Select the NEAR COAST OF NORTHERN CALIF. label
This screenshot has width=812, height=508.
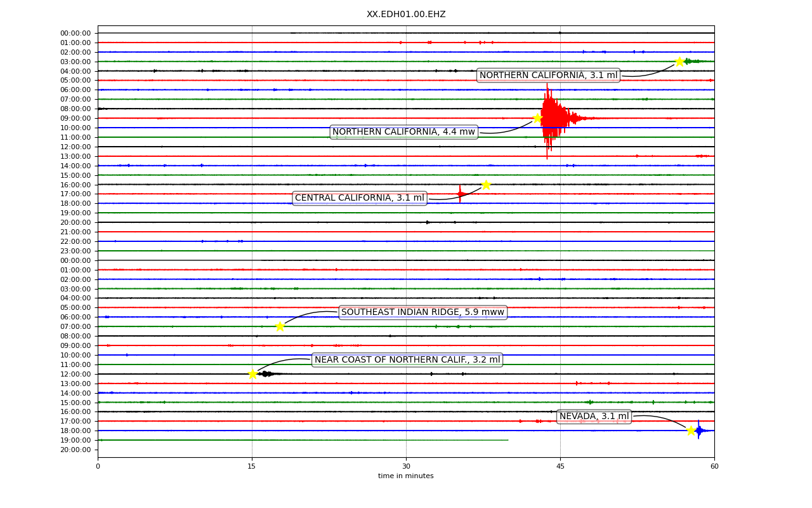pyautogui.click(x=407, y=360)
